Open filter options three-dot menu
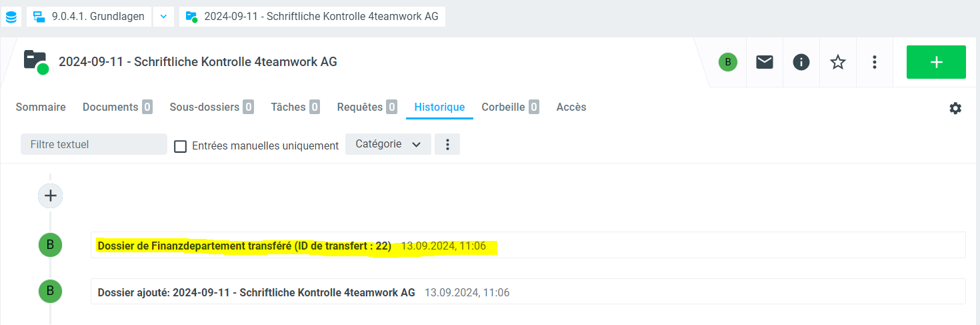 click(x=447, y=144)
